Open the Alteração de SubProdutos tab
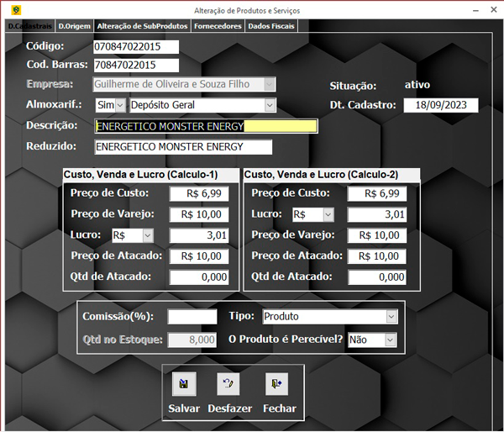This screenshot has width=504, height=432. [x=142, y=26]
